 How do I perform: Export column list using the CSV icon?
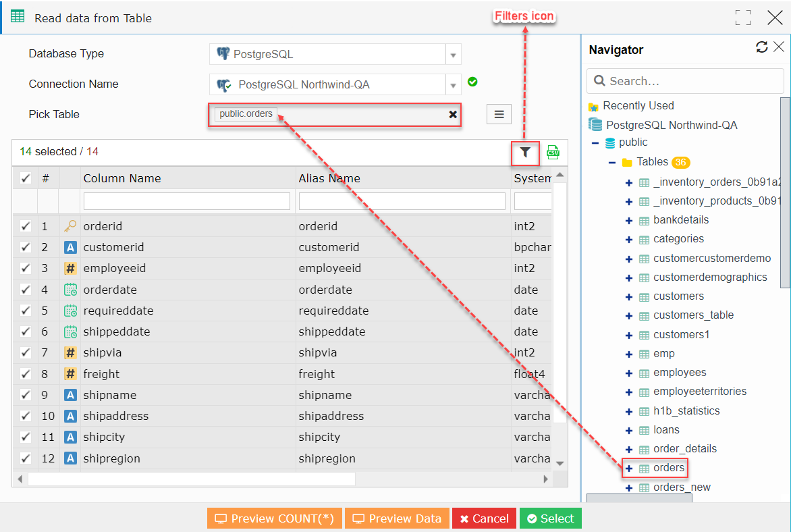553,153
